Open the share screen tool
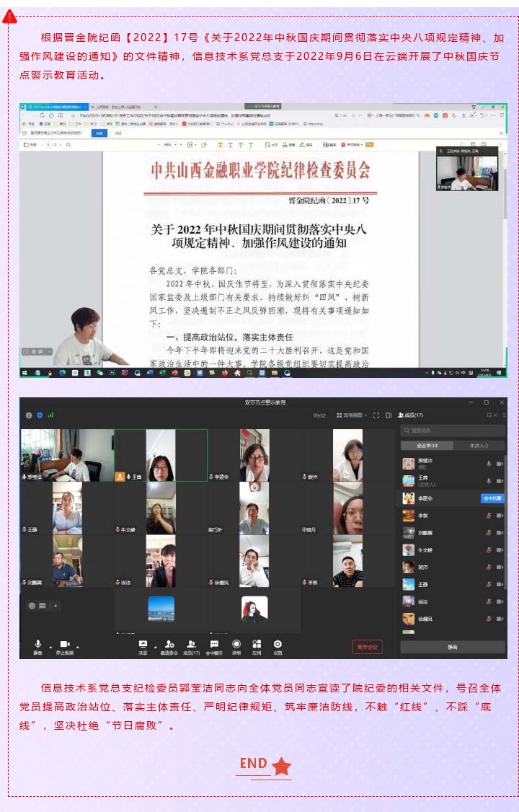Viewport: 519px width, 812px height. [x=143, y=644]
